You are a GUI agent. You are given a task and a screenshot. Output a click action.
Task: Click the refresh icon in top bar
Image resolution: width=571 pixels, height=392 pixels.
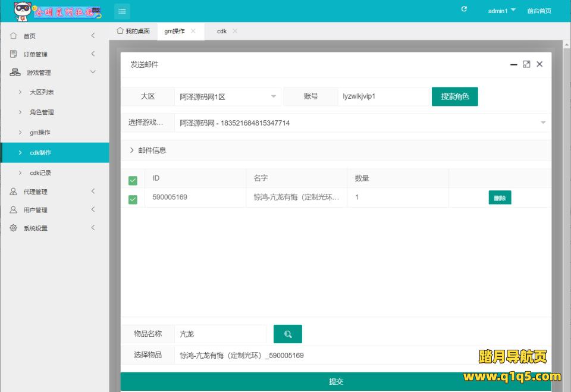pyautogui.click(x=464, y=10)
